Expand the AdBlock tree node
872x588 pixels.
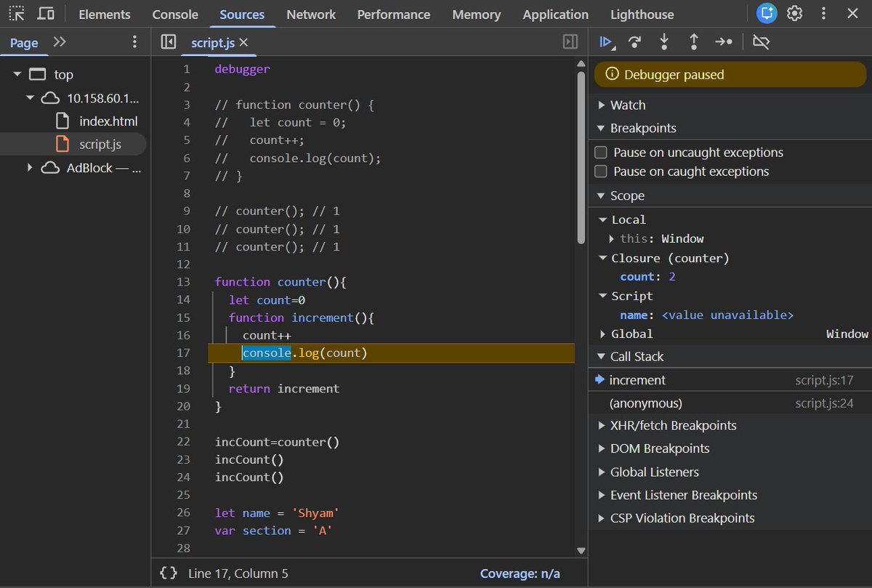(x=30, y=167)
